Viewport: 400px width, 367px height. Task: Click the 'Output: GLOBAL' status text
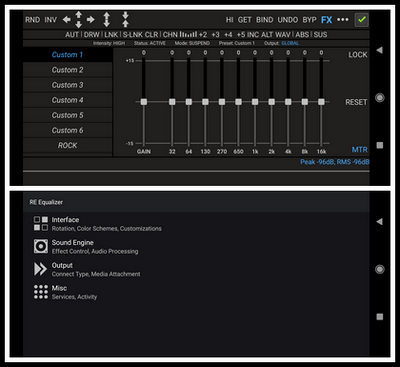coord(281,43)
